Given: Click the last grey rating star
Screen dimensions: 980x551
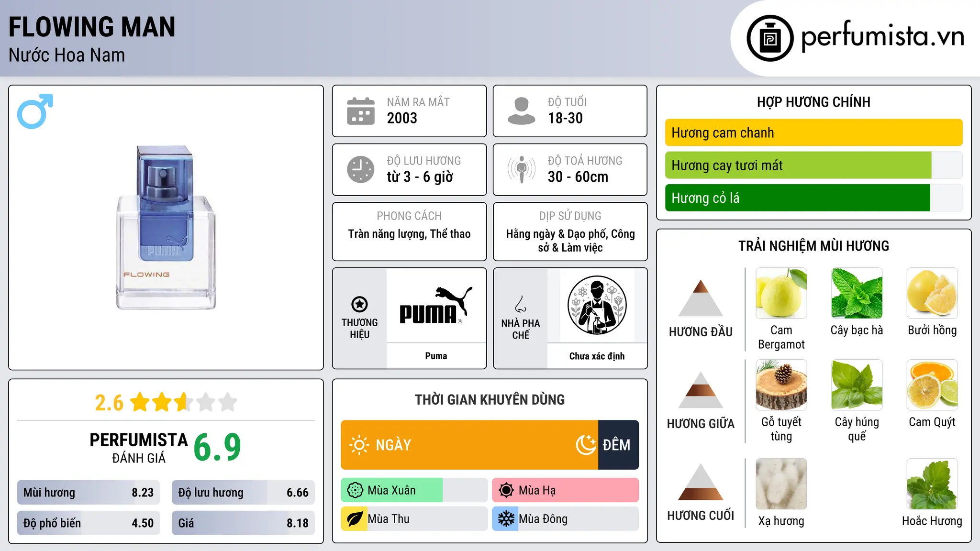Looking at the screenshot, I should click(228, 402).
